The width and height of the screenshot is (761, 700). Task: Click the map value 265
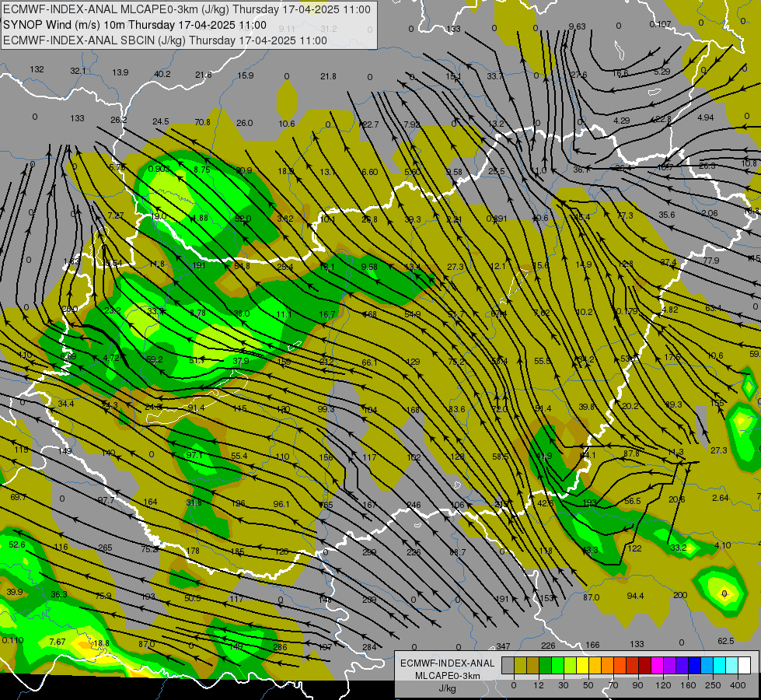[x=105, y=548]
